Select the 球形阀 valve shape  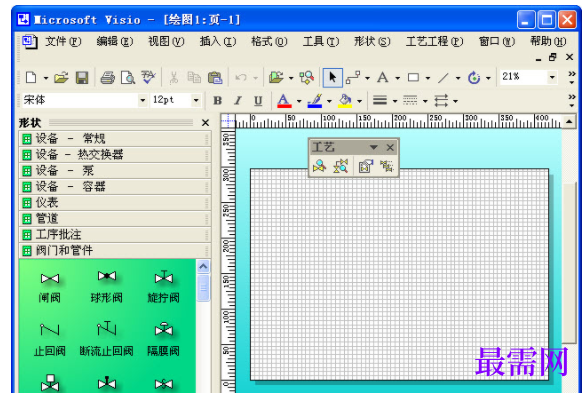tap(107, 286)
